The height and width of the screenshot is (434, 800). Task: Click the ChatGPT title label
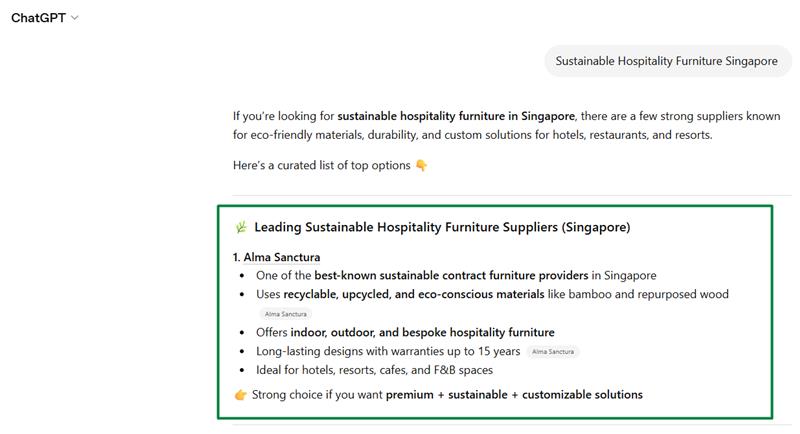(x=39, y=19)
